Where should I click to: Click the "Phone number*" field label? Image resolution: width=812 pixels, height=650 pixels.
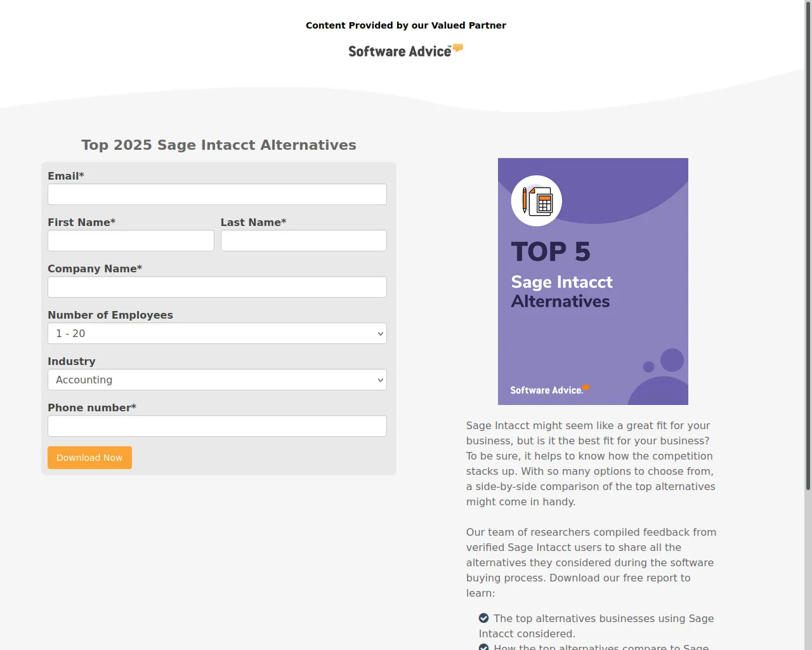point(92,408)
